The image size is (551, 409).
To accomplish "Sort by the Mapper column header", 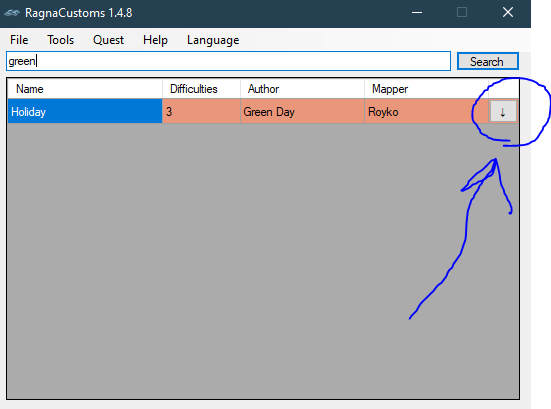I will [426, 89].
